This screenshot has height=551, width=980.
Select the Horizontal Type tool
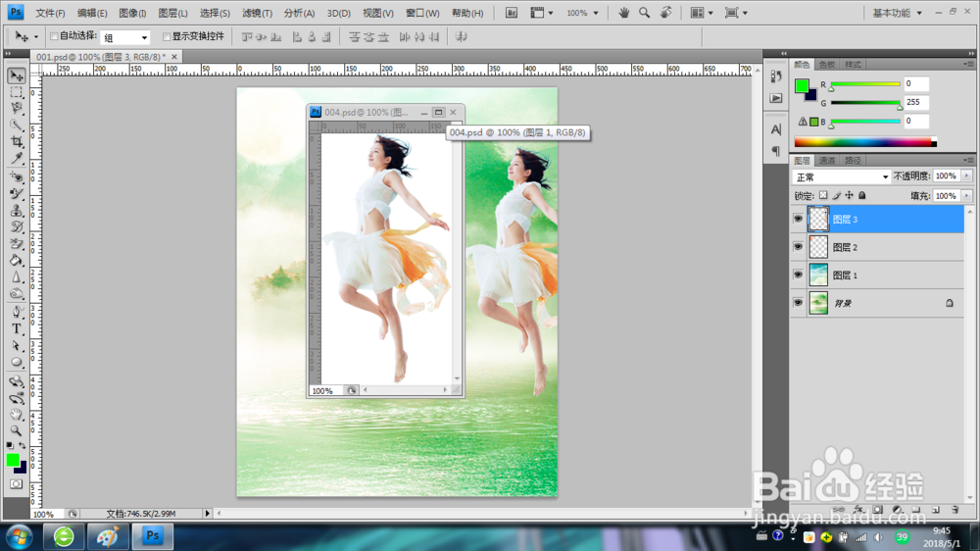pyautogui.click(x=17, y=329)
